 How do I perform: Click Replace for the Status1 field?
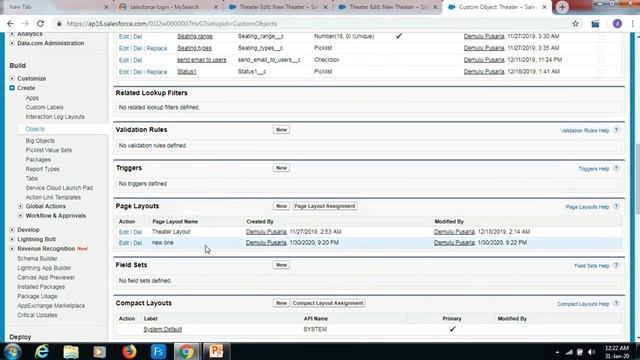157,72
